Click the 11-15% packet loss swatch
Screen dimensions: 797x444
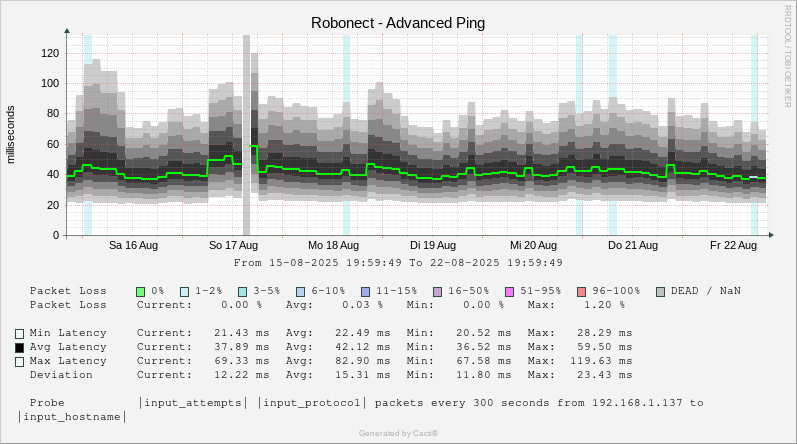coord(365,292)
